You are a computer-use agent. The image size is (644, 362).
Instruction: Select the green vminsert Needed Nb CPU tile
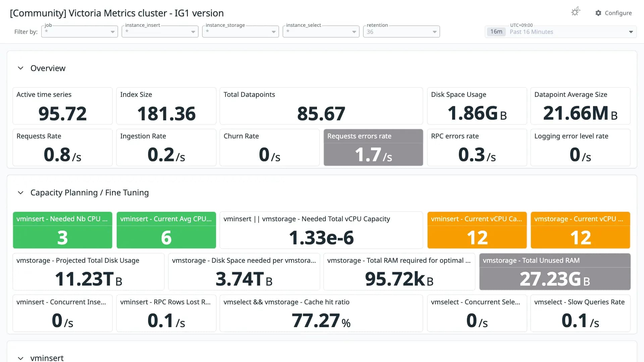coord(62,230)
